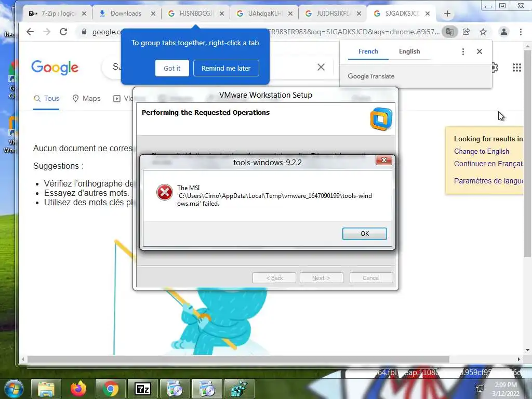532x399 pixels.
Task: Click OK in the tools-windows-9.2.2 error dialog
Action: (x=364, y=234)
